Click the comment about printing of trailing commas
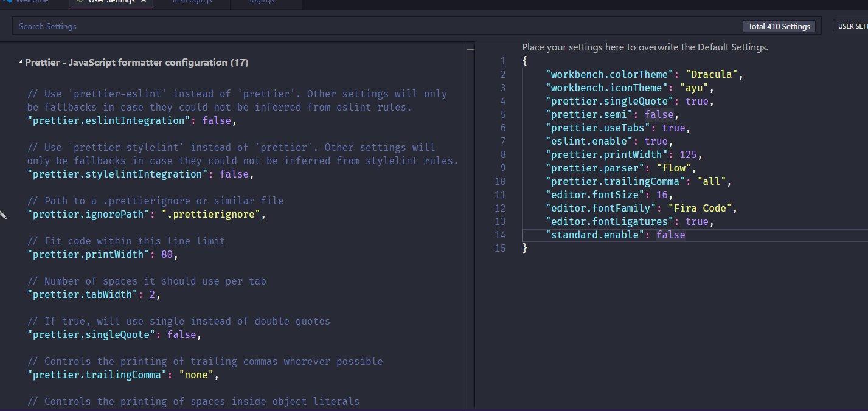 pos(205,361)
